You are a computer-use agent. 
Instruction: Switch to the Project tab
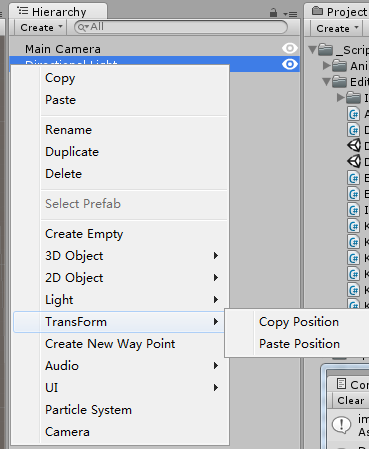338,12
